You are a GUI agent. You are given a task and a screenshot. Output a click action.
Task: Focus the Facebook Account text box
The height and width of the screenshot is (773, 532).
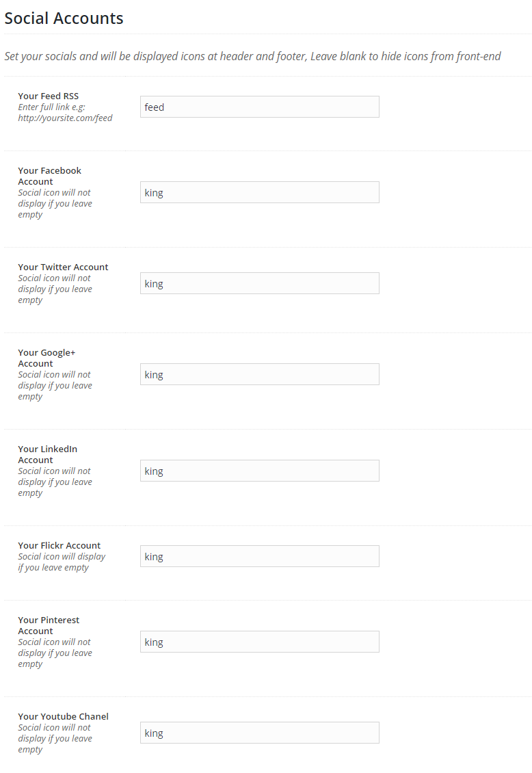pos(260,192)
